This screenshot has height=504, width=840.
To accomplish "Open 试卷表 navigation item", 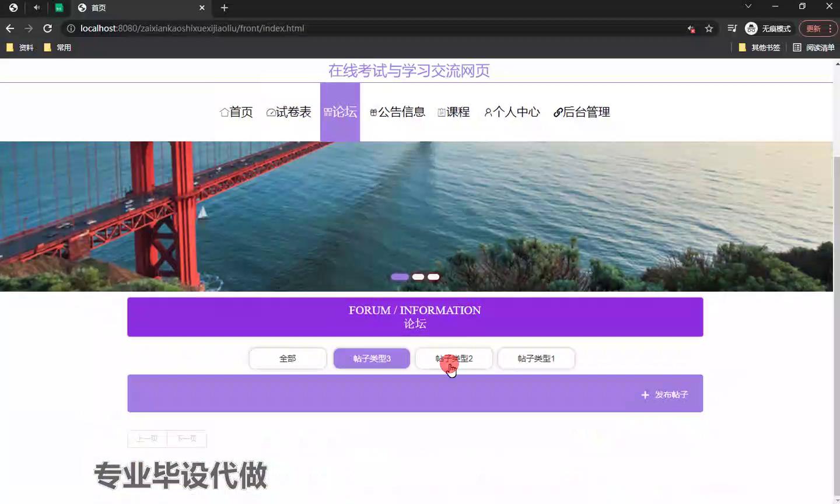I will (289, 112).
